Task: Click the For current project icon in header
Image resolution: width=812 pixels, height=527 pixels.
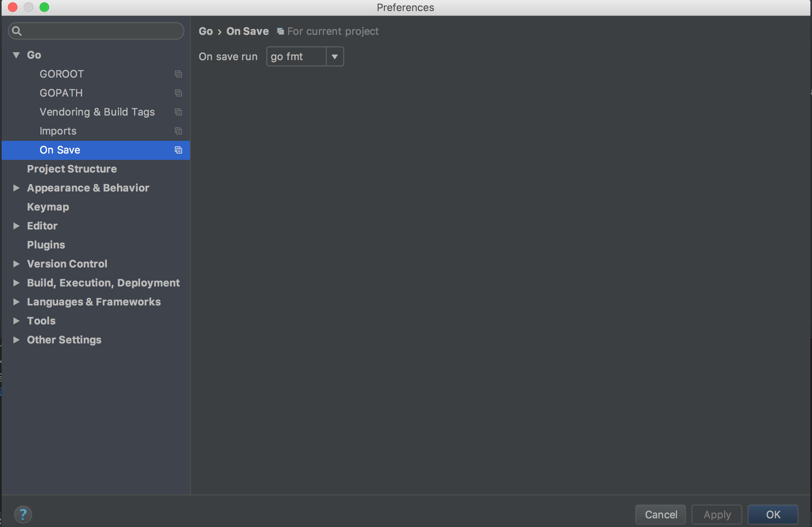Action: tap(280, 31)
